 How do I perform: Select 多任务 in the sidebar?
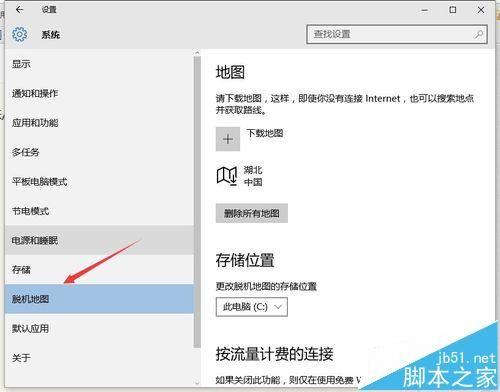click(x=99, y=152)
